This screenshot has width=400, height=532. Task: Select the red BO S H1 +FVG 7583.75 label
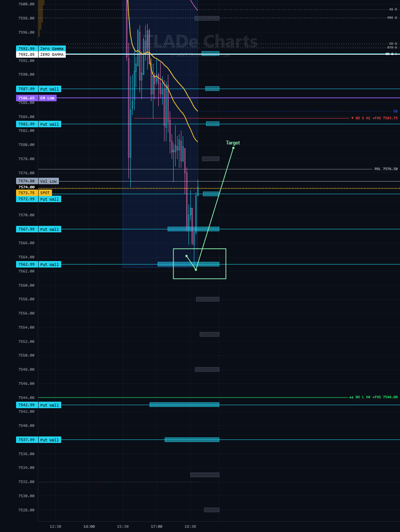pyautogui.click(x=374, y=118)
